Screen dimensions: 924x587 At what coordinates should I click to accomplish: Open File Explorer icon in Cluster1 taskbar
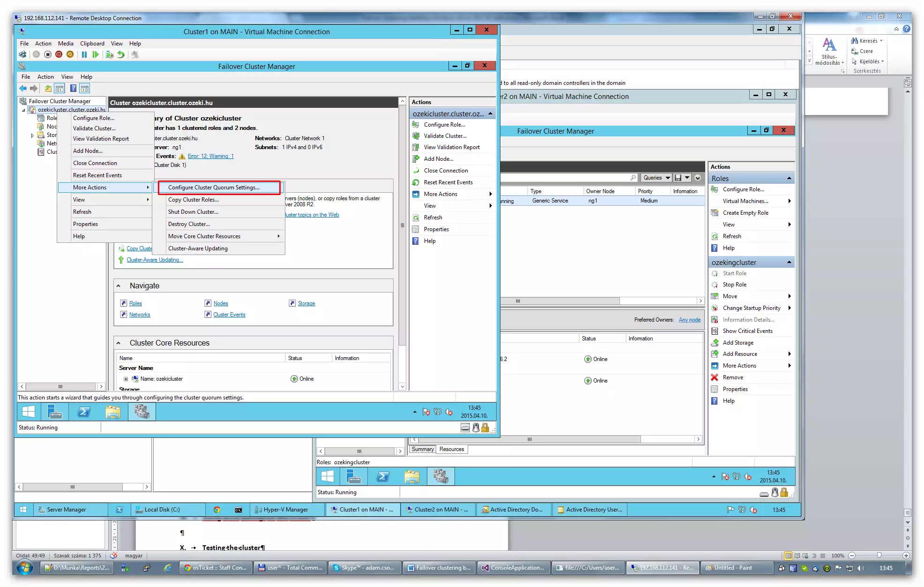click(x=113, y=412)
